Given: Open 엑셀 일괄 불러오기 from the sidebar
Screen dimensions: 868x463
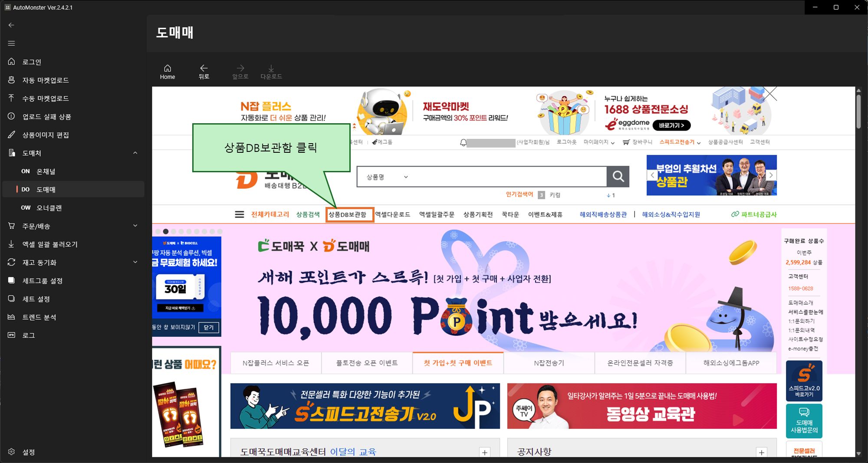Looking at the screenshot, I should click(73, 244).
